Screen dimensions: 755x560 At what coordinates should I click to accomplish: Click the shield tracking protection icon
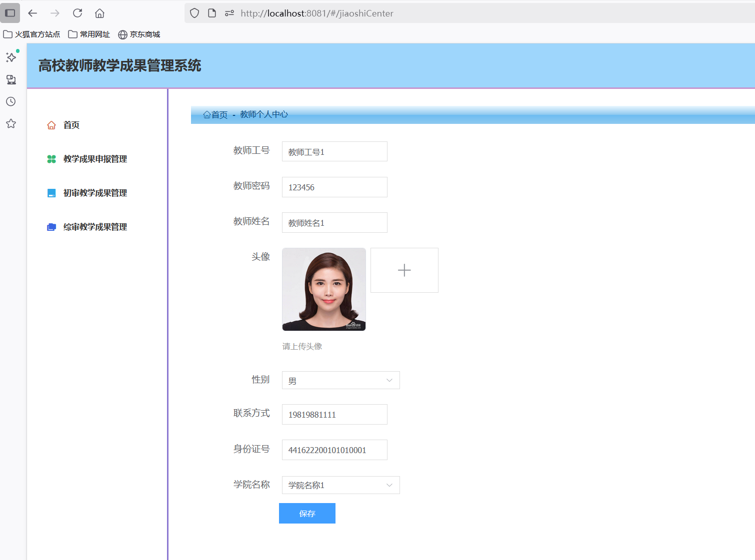tap(194, 13)
